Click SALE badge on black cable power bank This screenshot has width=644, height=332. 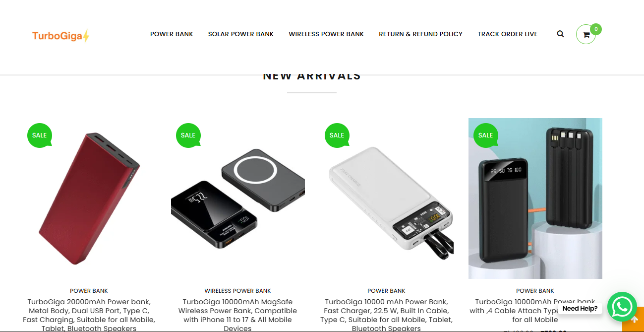(486, 135)
